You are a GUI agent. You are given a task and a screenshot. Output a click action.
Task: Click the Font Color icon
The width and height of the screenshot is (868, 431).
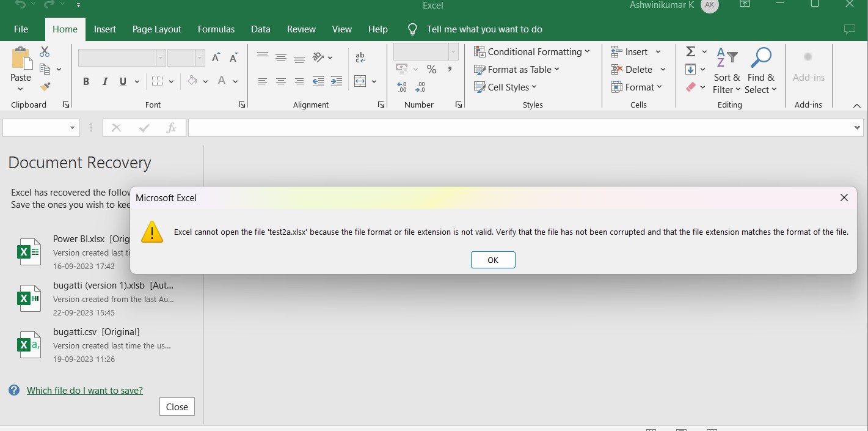pos(222,81)
